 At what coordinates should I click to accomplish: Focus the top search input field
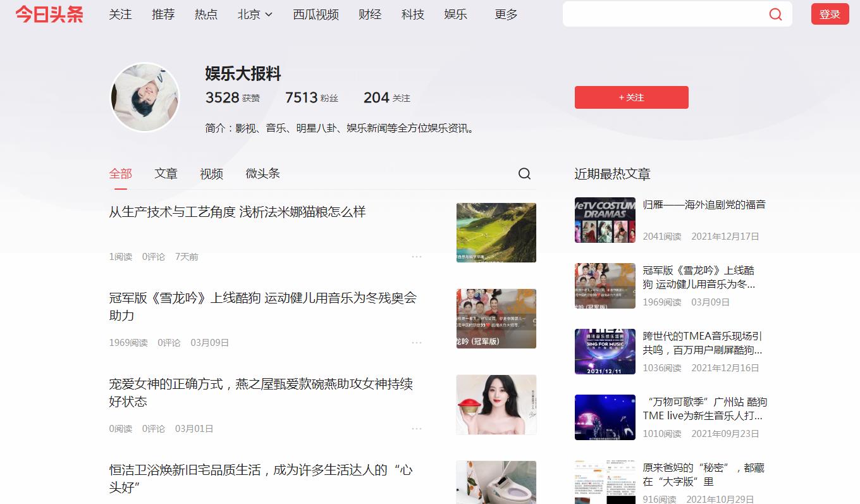click(x=663, y=14)
